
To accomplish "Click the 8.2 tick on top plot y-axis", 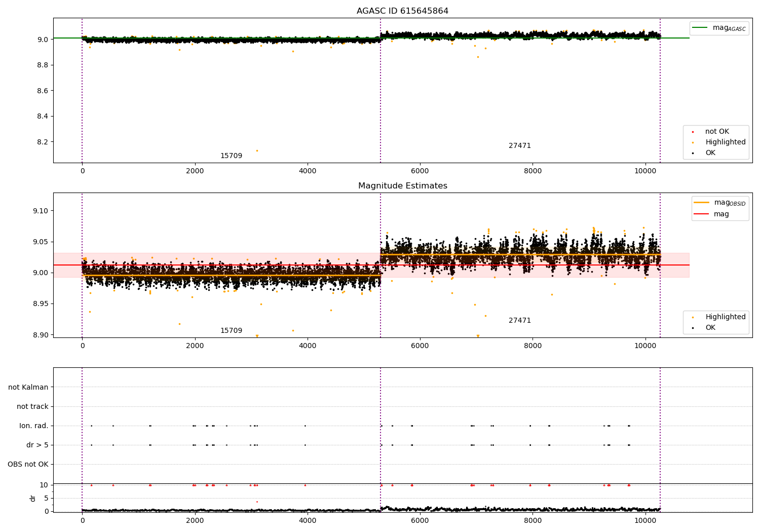I will coord(43,142).
